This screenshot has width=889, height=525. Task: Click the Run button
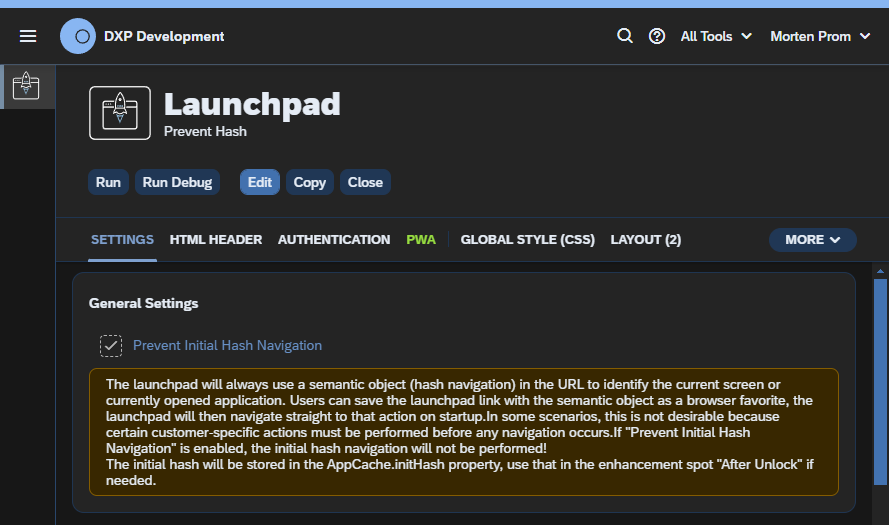click(x=108, y=182)
